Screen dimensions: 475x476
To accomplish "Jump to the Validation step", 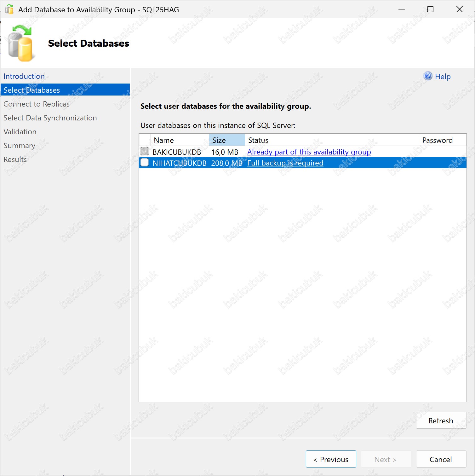I will [x=20, y=132].
